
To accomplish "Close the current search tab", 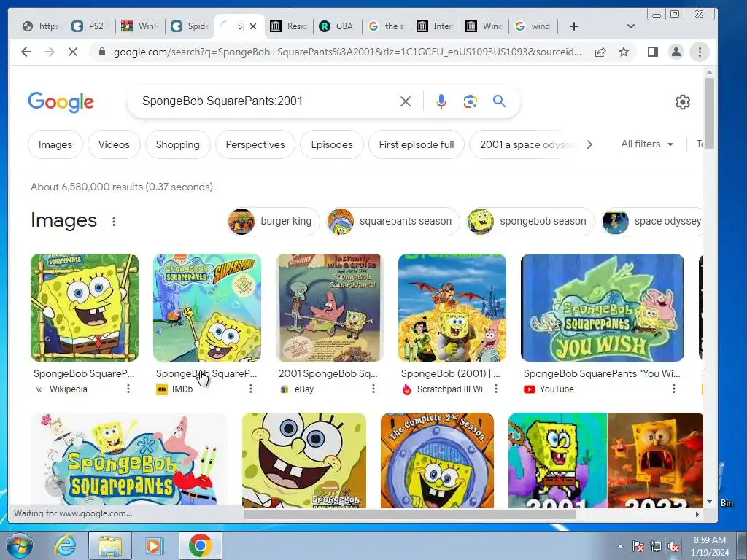I will click(253, 26).
